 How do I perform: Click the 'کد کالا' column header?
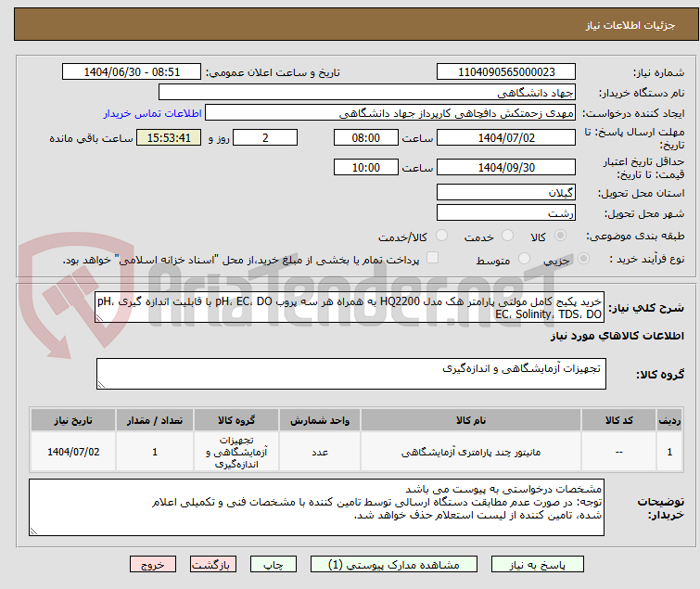pyautogui.click(x=618, y=420)
